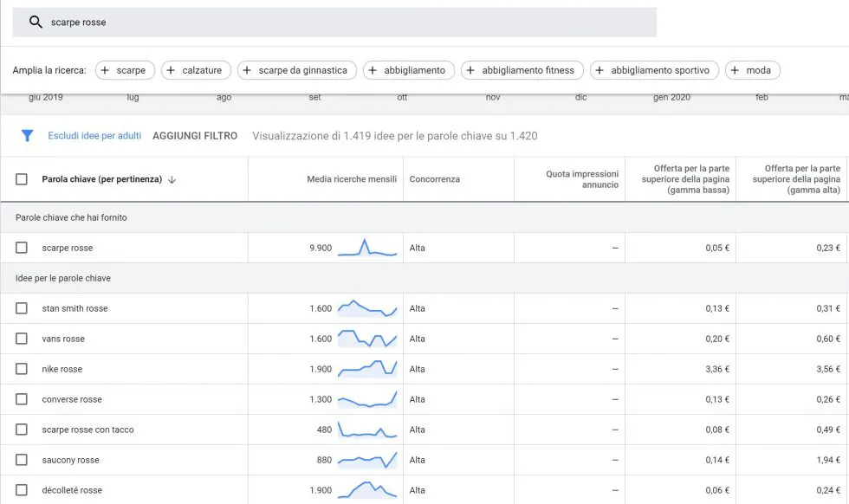The image size is (849, 504).
Task: Click the saucony rosse keyword text
Action: [x=70, y=460]
